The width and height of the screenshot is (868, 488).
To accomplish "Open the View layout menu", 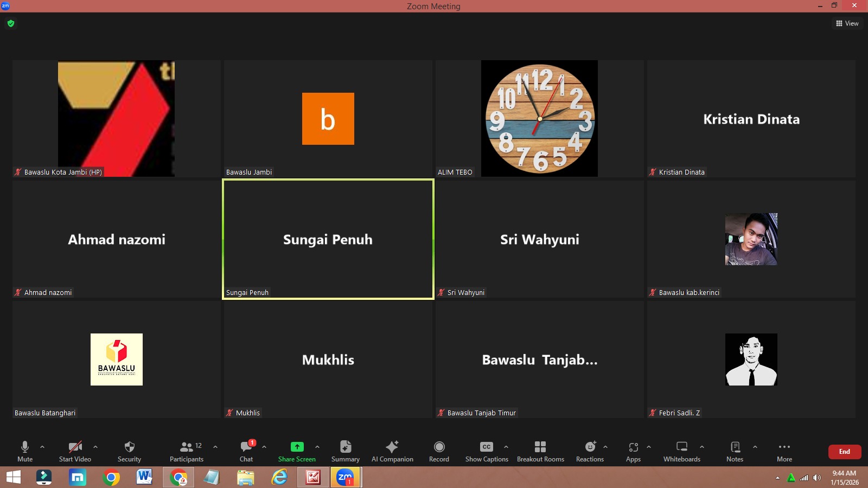I will point(847,23).
